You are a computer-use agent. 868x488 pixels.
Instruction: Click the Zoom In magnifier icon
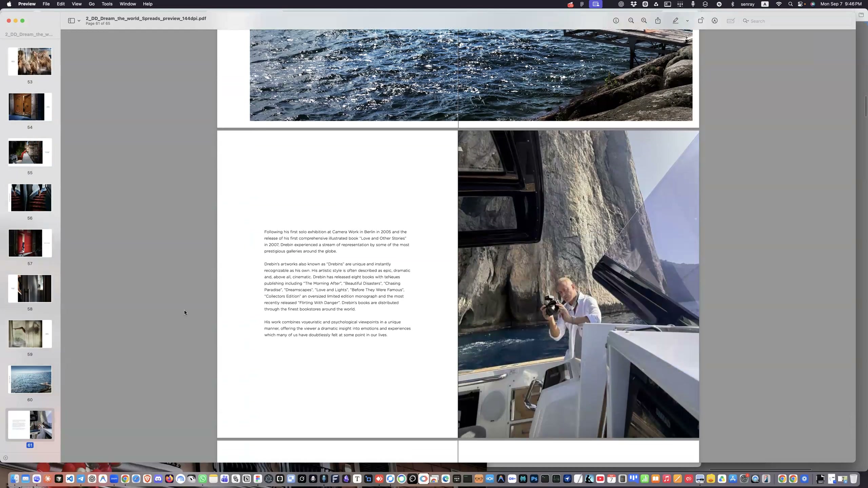click(644, 21)
